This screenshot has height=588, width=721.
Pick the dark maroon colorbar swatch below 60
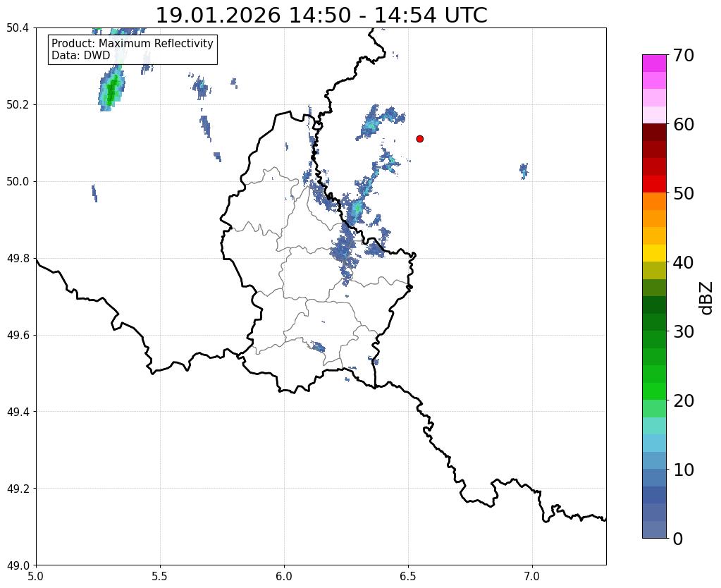[x=654, y=133]
